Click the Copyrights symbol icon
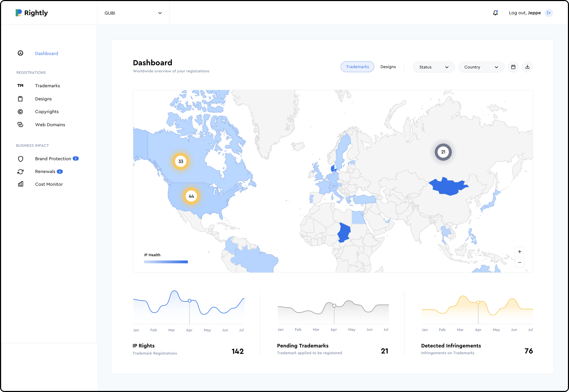569x392 pixels. 21,112
